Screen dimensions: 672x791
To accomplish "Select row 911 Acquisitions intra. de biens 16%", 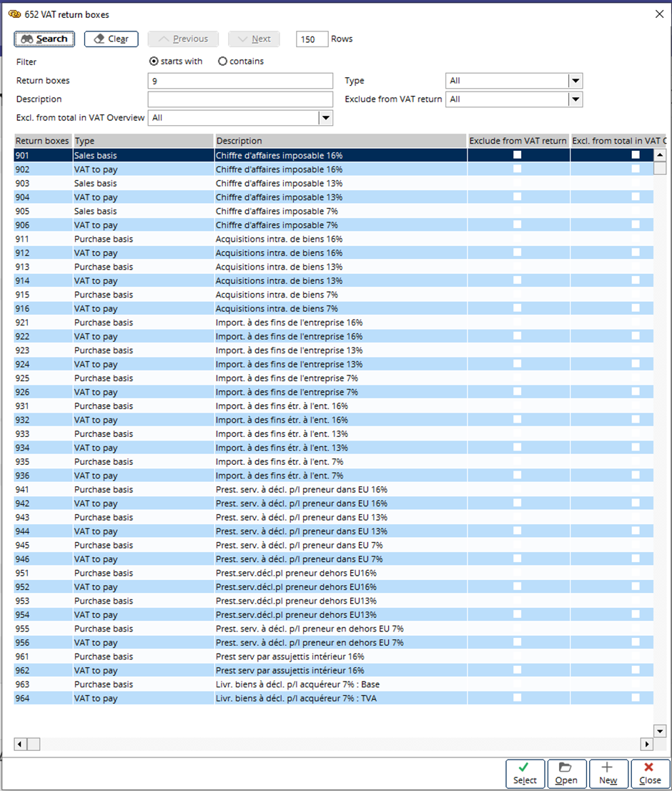I will 334,239.
